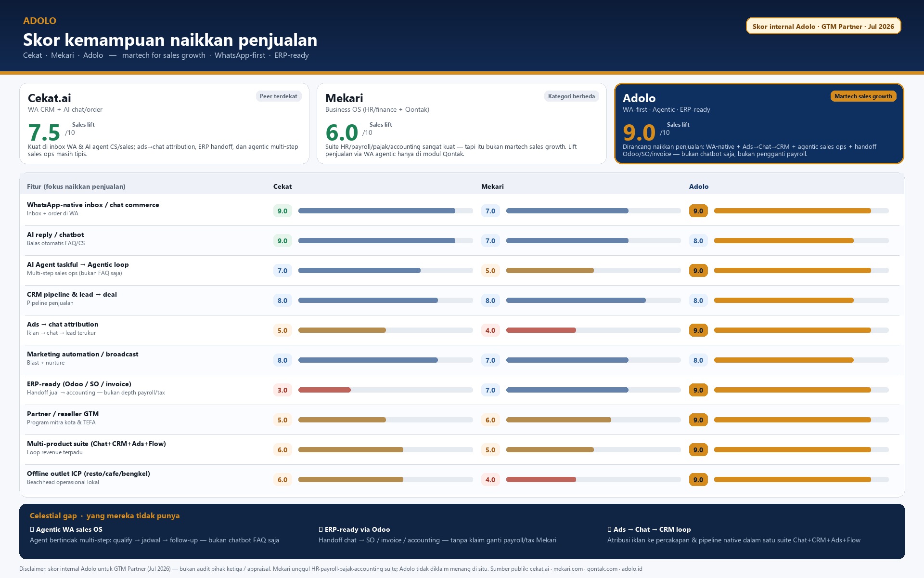The height and width of the screenshot is (578, 924).
Task: Click Mekari's 4.0 score chip in Offline outlet ICP row
Action: 490,480
